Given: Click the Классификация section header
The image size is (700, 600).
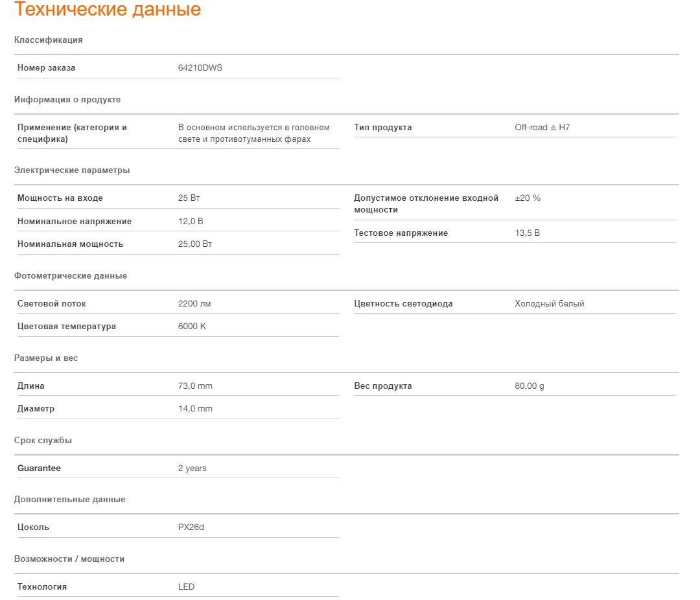Looking at the screenshot, I should point(48,40).
